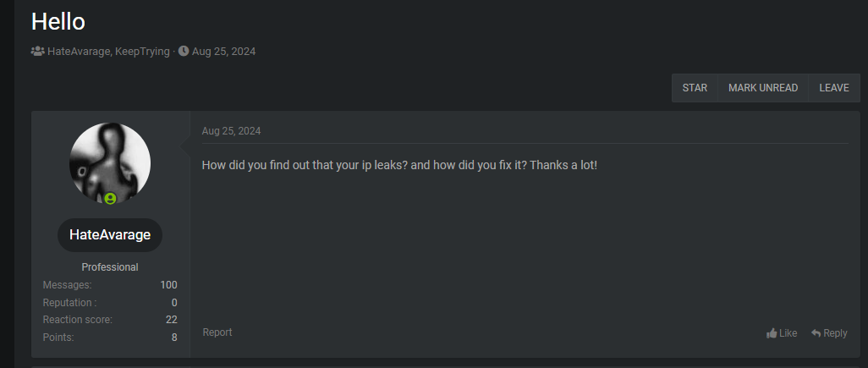The height and width of the screenshot is (368, 868).
Task: Open HateAvarage in the participants list
Action: point(78,52)
